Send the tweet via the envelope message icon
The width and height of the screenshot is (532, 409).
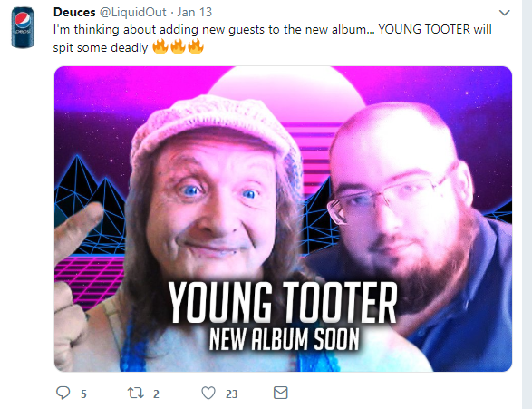pos(281,393)
